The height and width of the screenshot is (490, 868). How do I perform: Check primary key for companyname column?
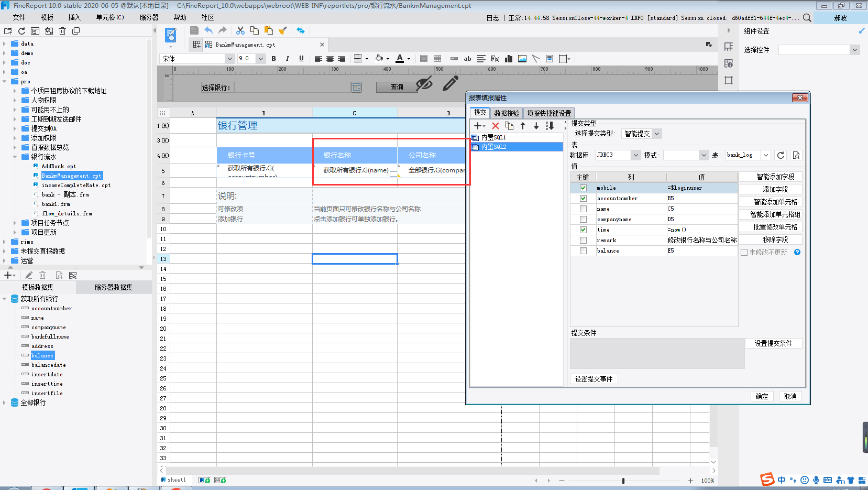(583, 219)
